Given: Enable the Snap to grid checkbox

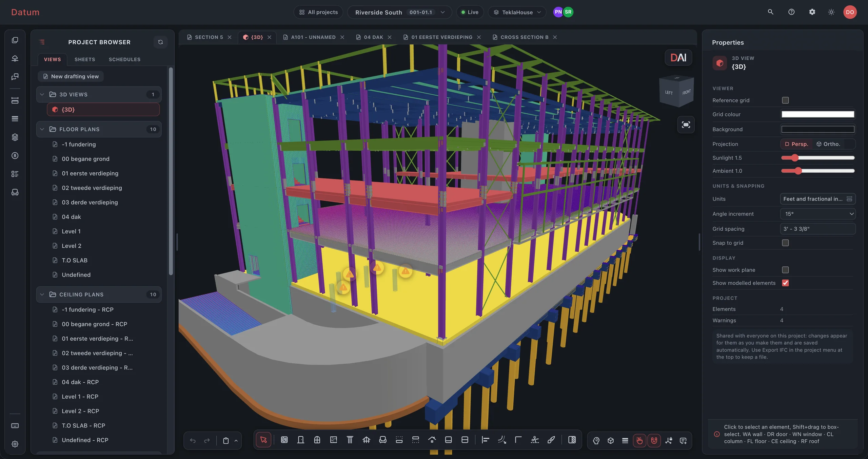Looking at the screenshot, I should click(x=785, y=243).
